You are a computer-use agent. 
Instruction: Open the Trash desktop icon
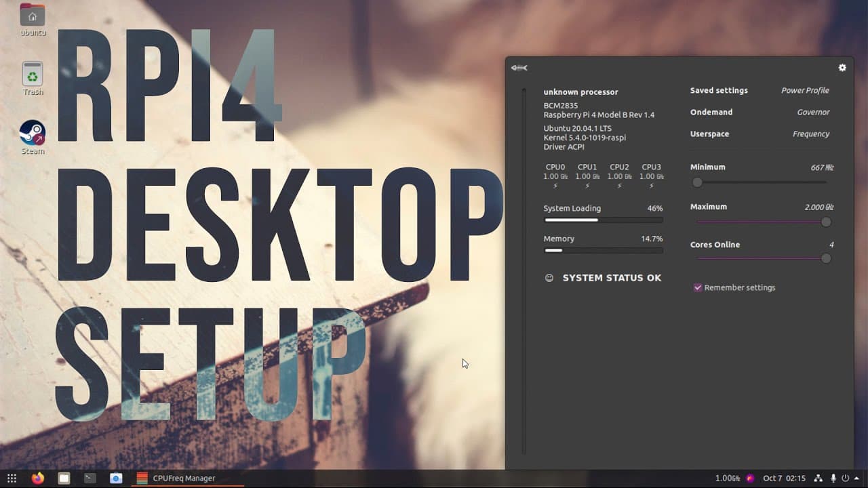33,78
